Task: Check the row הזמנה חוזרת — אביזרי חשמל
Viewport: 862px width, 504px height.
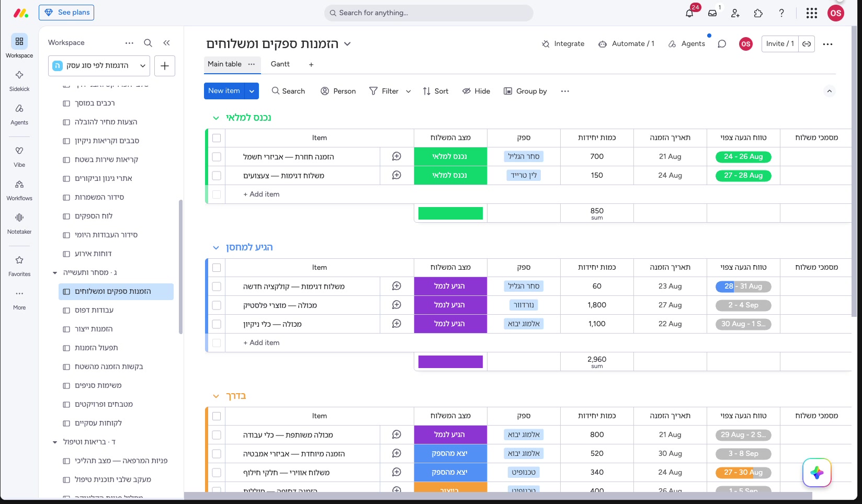Action: click(217, 157)
